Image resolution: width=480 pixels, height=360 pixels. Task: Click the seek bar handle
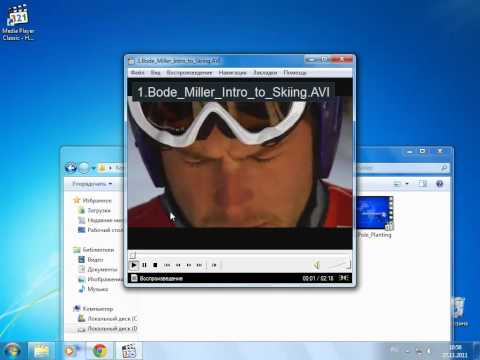coord(132,255)
